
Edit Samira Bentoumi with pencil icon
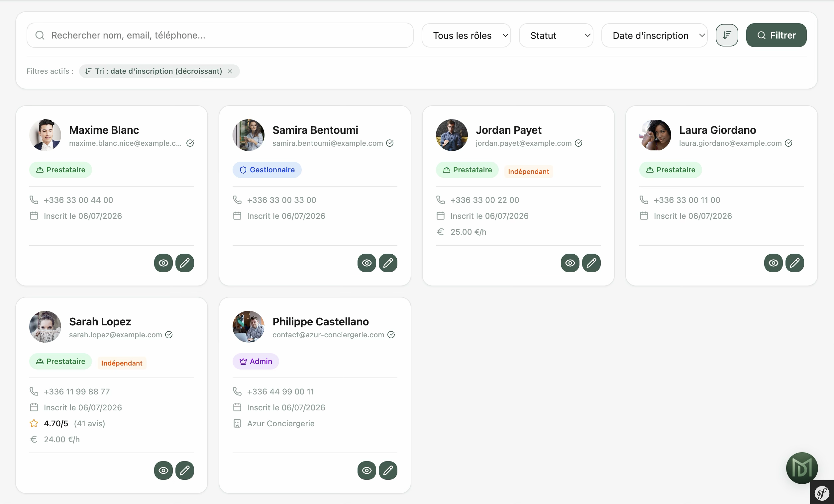pos(388,263)
